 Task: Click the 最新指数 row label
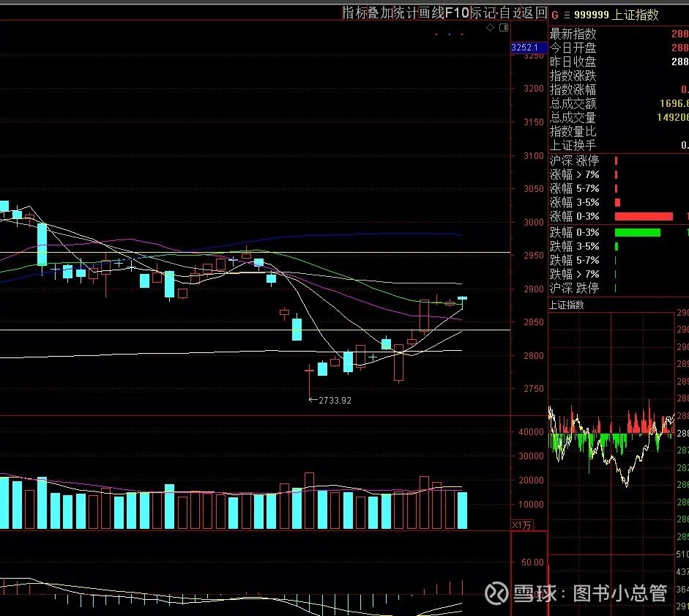(x=573, y=34)
